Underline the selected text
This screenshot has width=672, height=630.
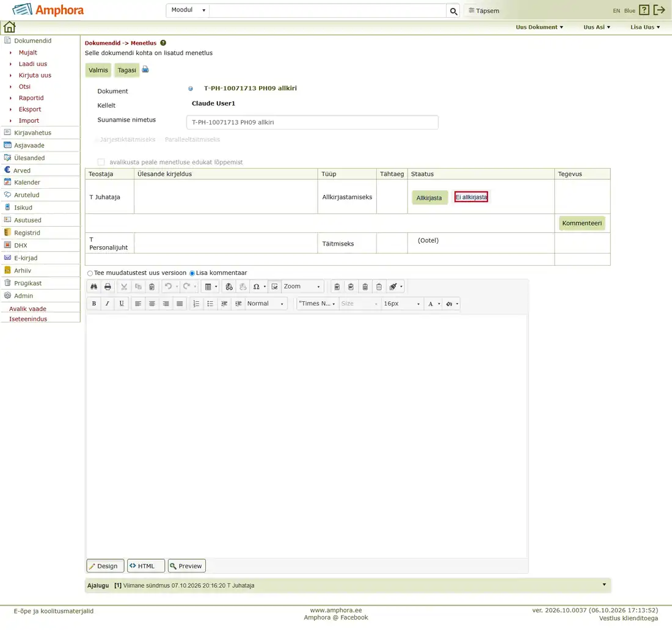[x=122, y=304]
